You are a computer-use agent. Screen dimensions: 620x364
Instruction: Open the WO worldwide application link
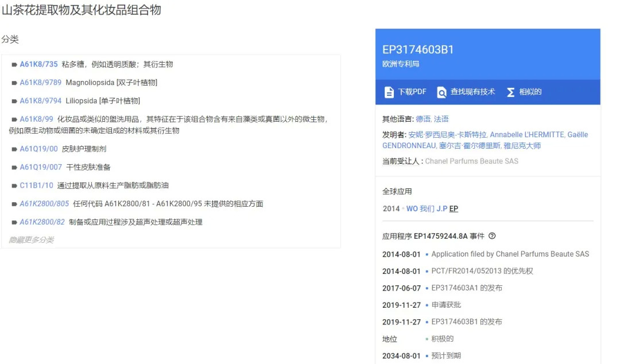[x=412, y=208]
